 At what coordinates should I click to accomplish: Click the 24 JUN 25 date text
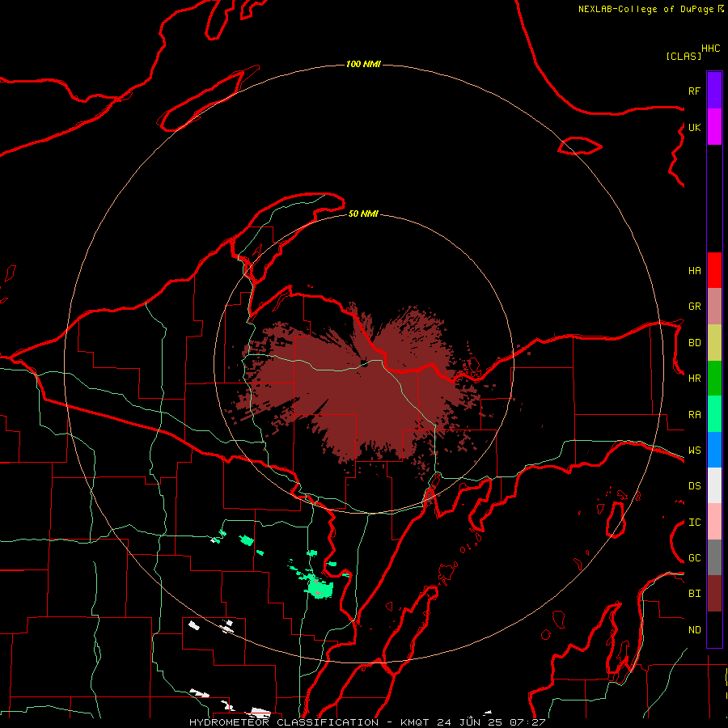point(470,722)
